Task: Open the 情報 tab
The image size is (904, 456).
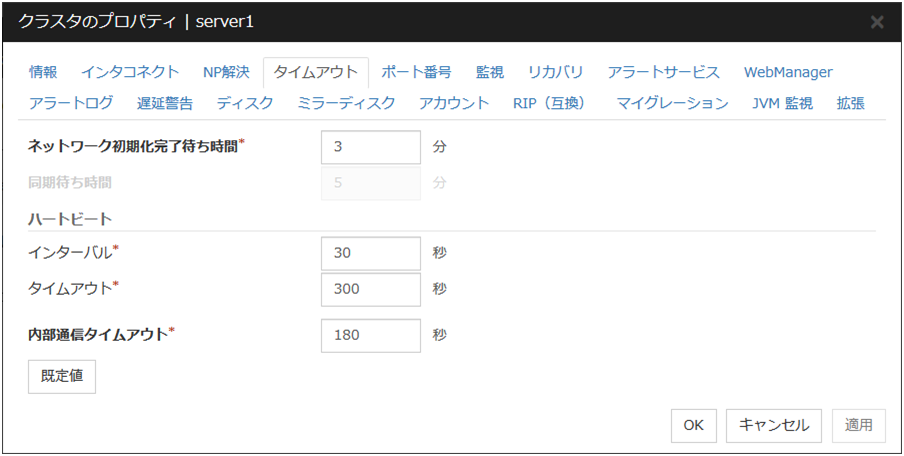Action: pyautogui.click(x=43, y=72)
